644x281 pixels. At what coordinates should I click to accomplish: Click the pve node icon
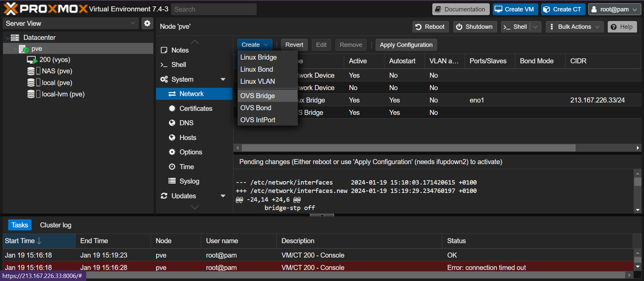[23, 49]
